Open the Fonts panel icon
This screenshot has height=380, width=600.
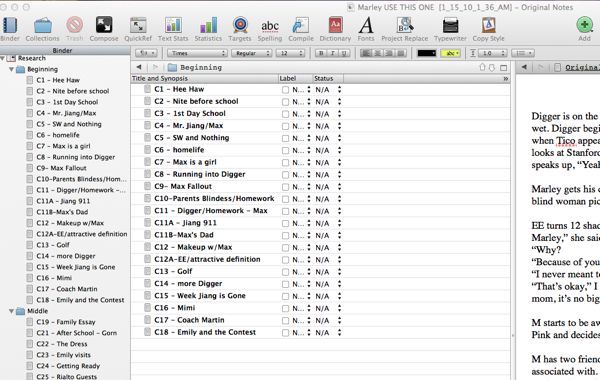tap(366, 25)
